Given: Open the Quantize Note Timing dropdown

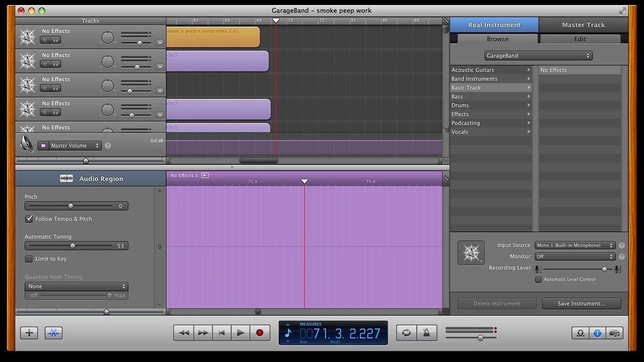Looking at the screenshot, I should 76,287.
